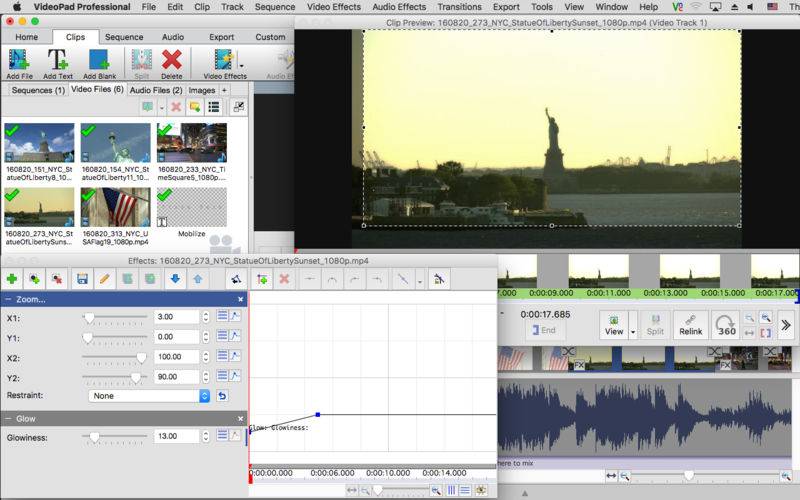The height and width of the screenshot is (500, 800).
Task: Collapse the Zoom effect section
Action: pyautogui.click(x=9, y=299)
